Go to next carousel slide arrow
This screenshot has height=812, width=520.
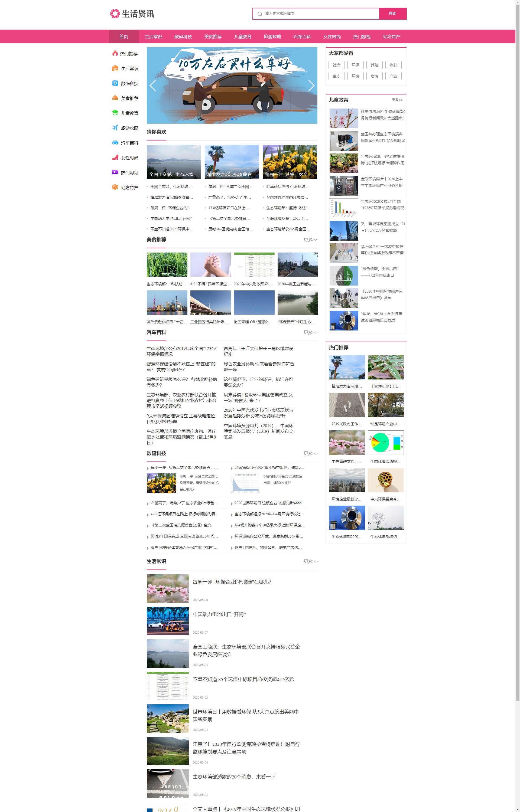pos(311,86)
